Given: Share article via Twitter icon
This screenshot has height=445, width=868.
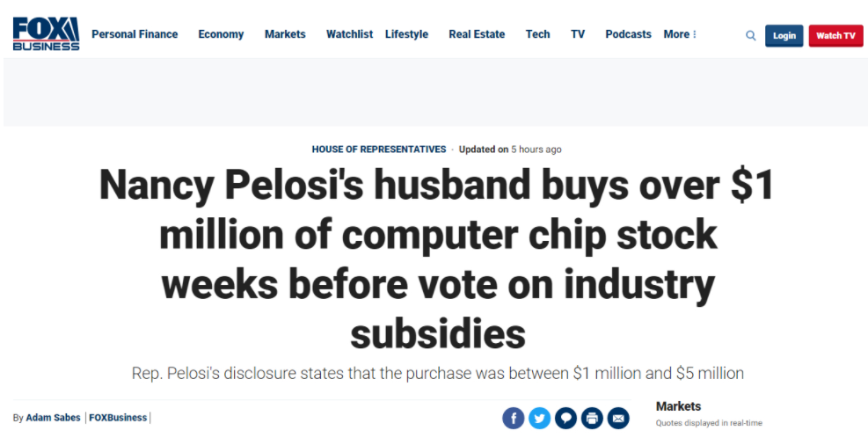Looking at the screenshot, I should coord(539,418).
